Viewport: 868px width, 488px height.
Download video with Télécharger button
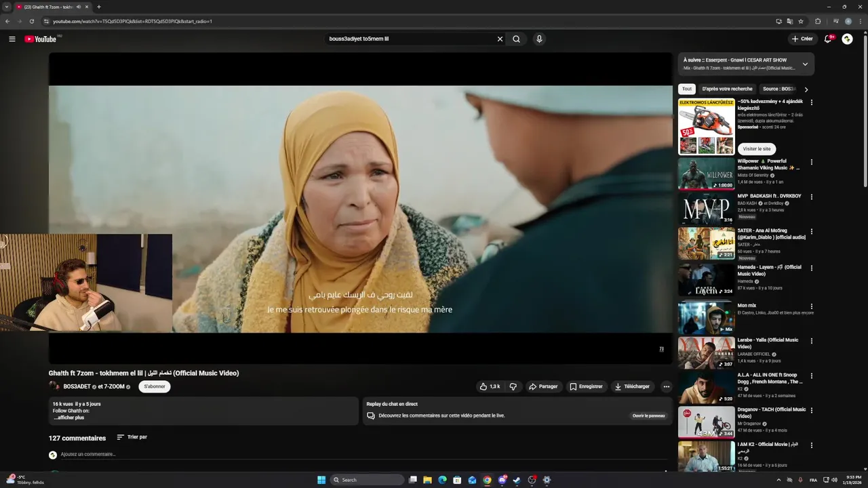click(x=632, y=386)
